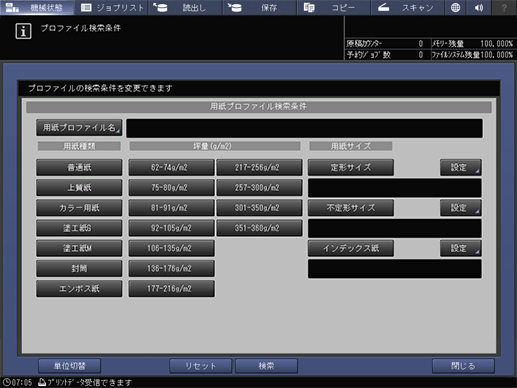
Task: Choose 不定形サイズ paper size
Action: click(351, 208)
